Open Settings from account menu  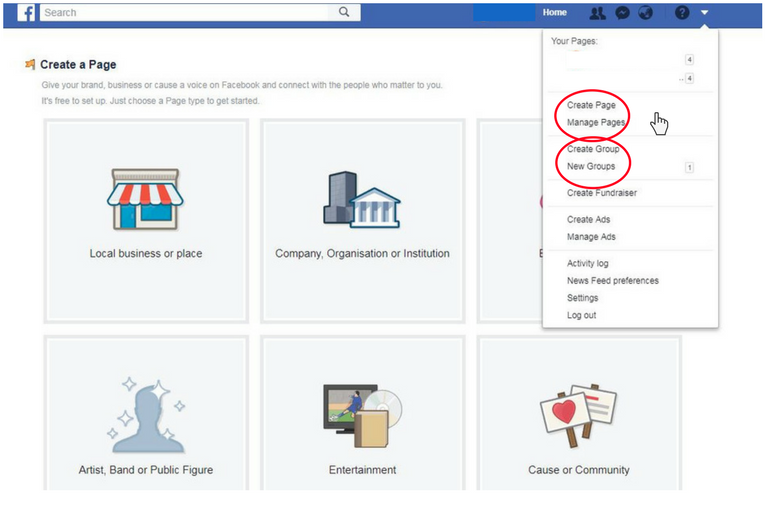[582, 298]
